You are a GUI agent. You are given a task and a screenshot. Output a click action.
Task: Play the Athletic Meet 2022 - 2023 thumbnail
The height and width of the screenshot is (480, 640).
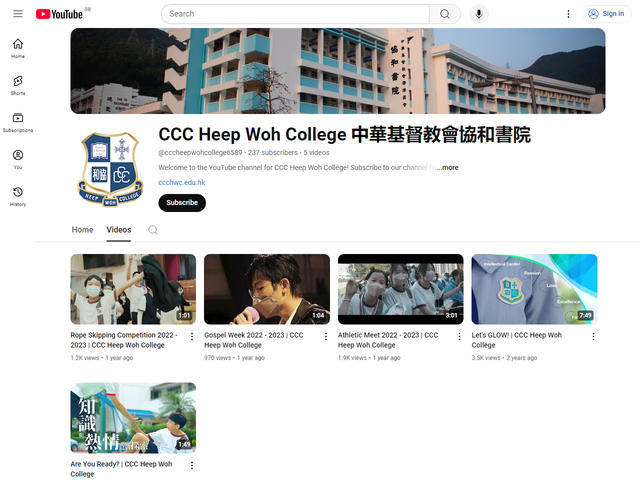pos(400,289)
